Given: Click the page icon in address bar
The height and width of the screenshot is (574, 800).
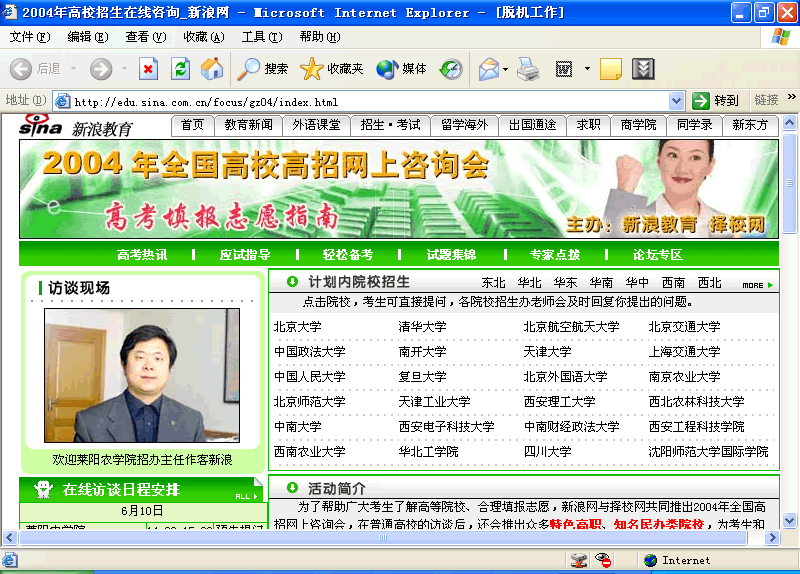Looking at the screenshot, I should coord(62,101).
